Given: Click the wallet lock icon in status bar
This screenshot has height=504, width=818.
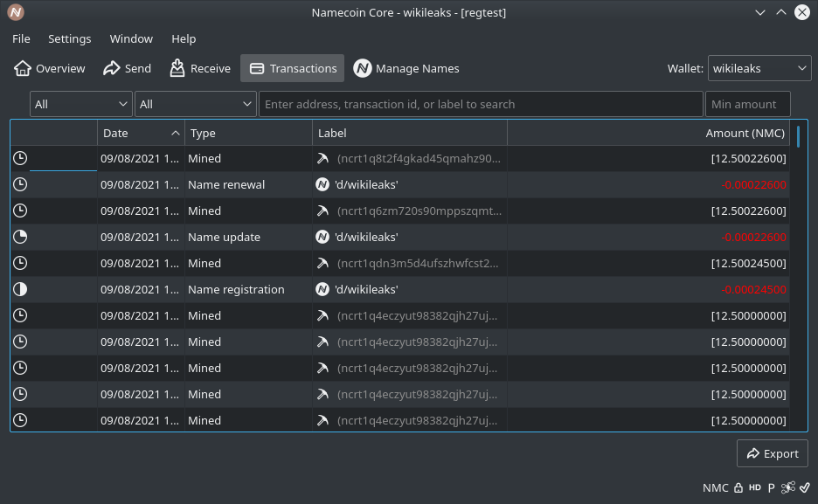Looking at the screenshot, I should [x=739, y=487].
